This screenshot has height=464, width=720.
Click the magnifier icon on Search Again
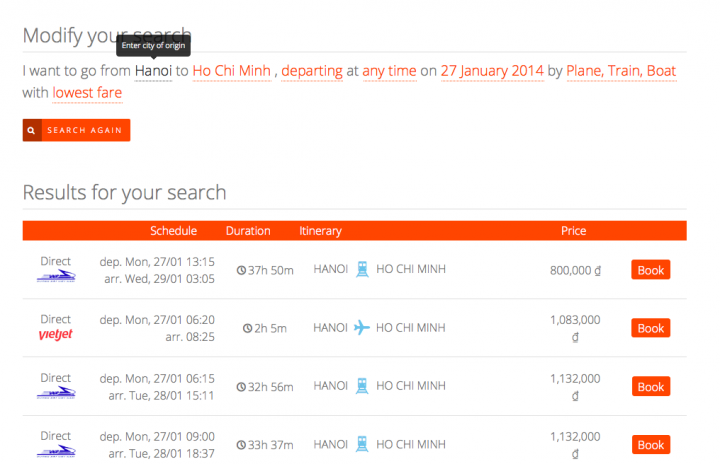(32, 130)
